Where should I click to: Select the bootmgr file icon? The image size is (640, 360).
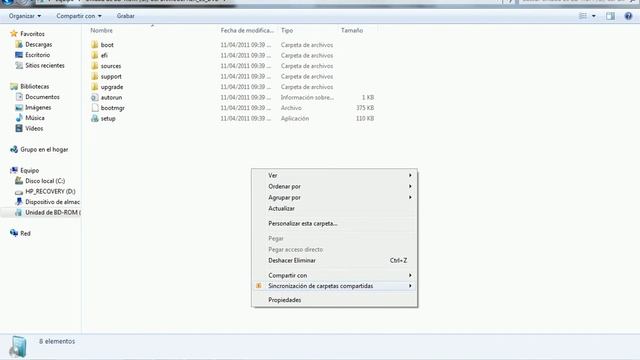[x=95, y=108]
